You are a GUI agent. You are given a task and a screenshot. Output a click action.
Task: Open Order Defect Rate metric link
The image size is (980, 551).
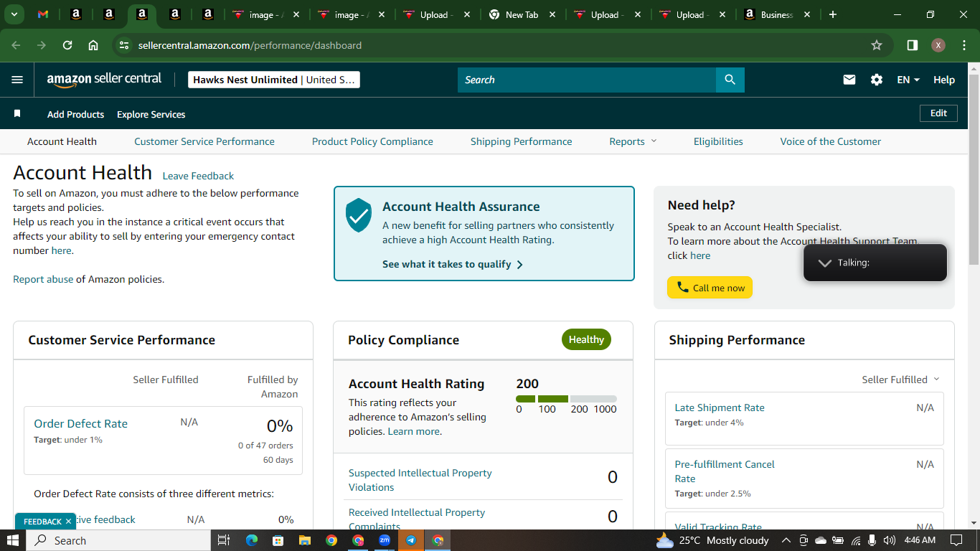tap(81, 423)
